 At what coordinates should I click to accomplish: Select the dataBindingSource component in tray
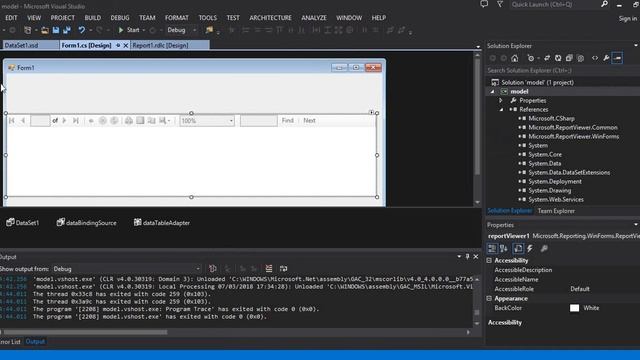pyautogui.click(x=87, y=223)
